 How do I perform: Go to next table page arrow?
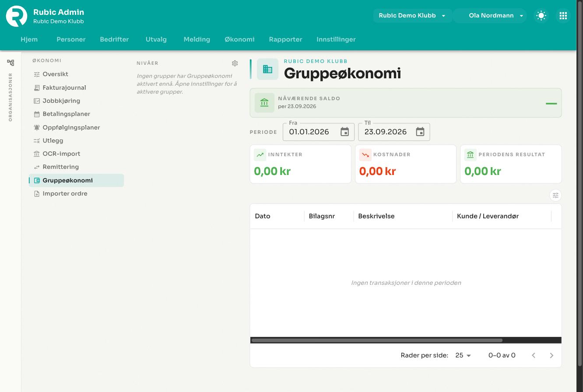click(x=551, y=355)
